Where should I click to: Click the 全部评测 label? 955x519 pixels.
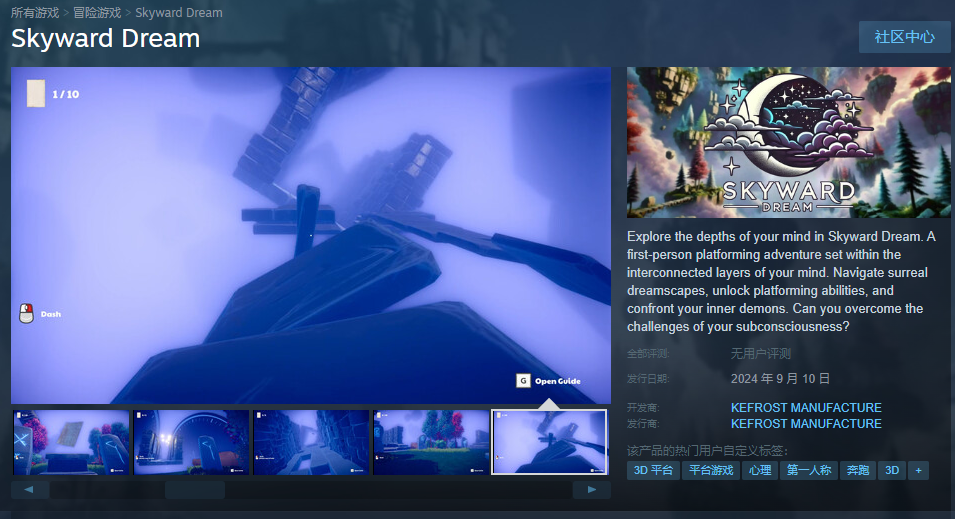(648, 353)
